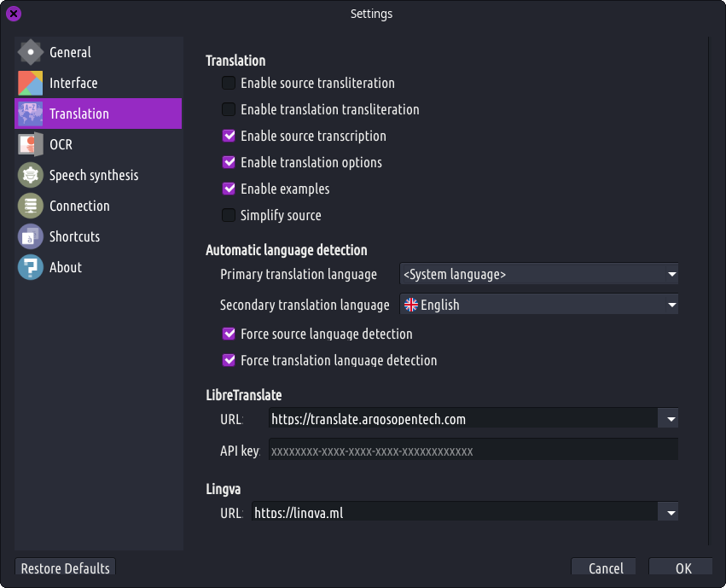Click the Cancel button
The width and height of the screenshot is (726, 588).
pos(606,568)
